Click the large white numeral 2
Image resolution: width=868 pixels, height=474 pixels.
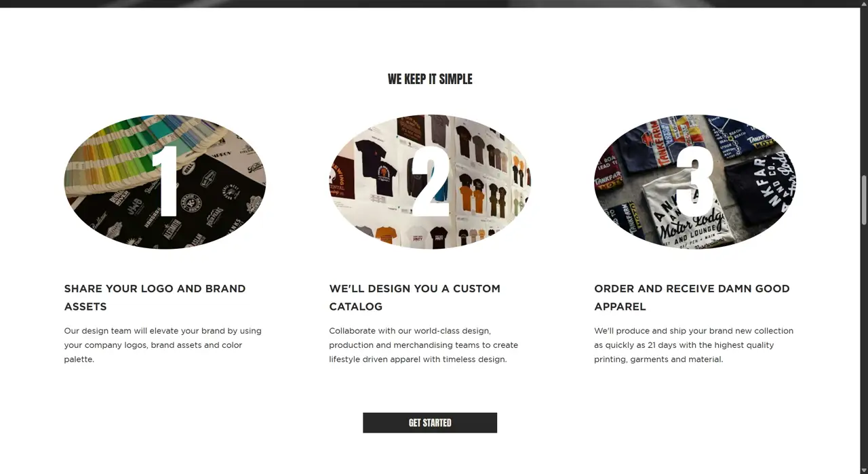(x=431, y=180)
